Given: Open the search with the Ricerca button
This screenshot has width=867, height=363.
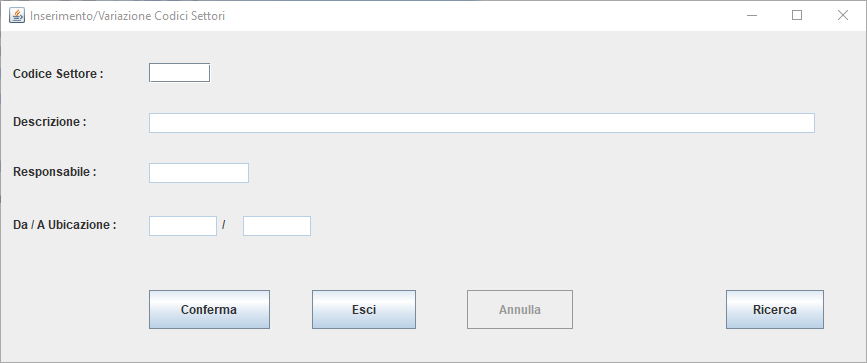Looking at the screenshot, I should [775, 309].
